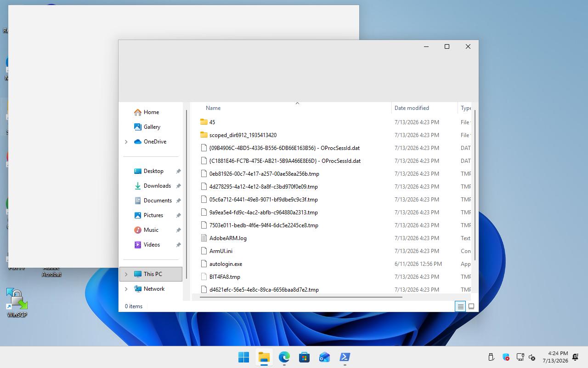Select the scoped_dir6912_1935413420 folder icon
The image size is (588, 368).
[204, 135]
